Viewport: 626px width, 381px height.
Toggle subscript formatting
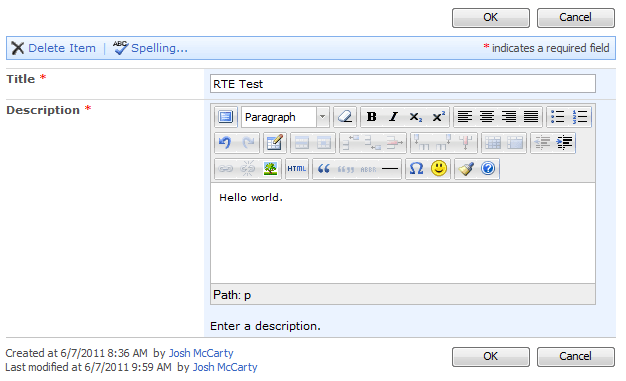416,117
